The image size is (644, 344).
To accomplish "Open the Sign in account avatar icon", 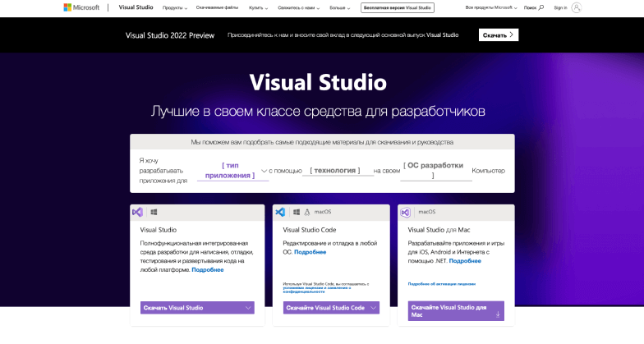I will click(x=577, y=7).
